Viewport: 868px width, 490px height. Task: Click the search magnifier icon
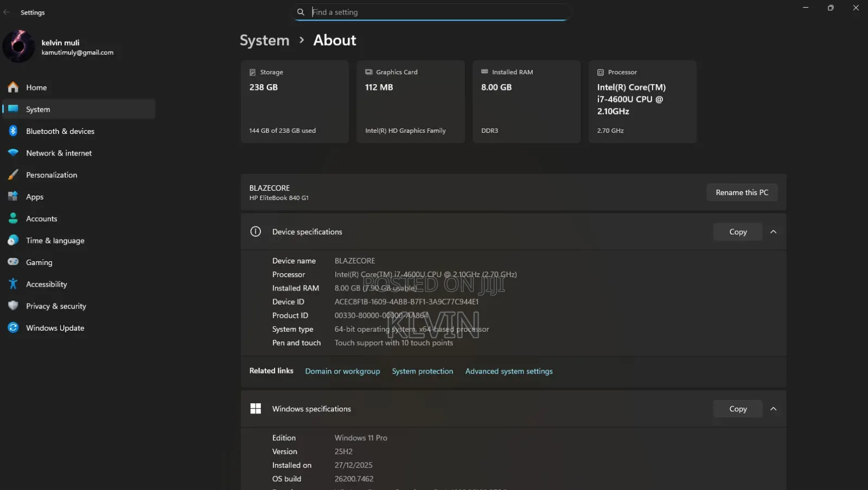tap(301, 12)
